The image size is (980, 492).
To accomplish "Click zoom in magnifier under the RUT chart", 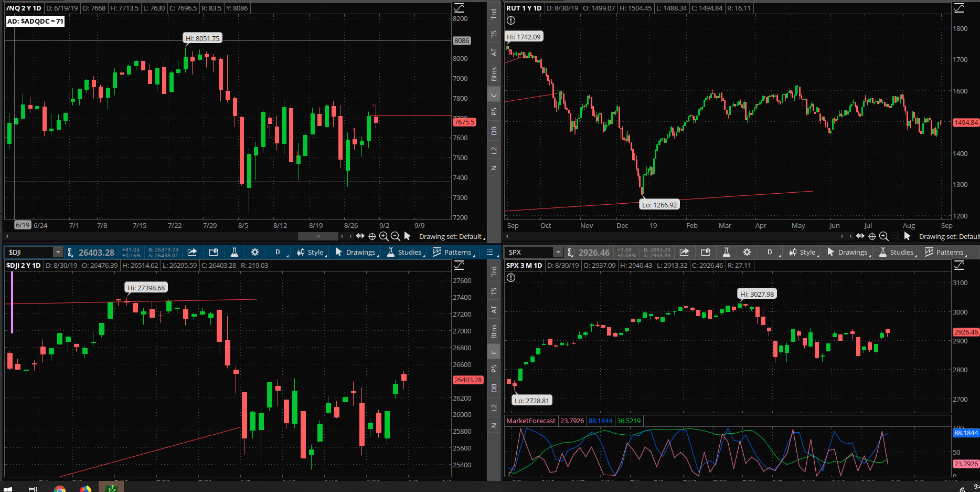I will coord(883,236).
